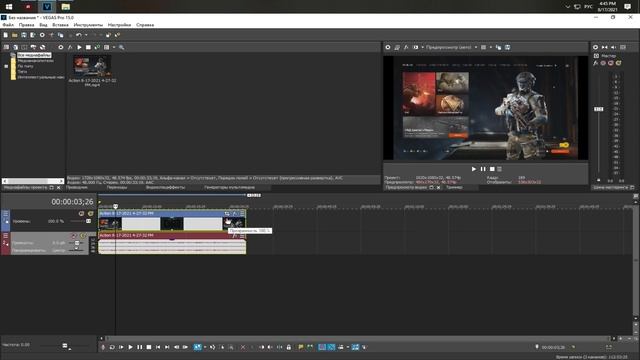Viewport: 640px width, 360px height.
Task: Pause playback in the timeline transport bar
Action: coord(140,347)
